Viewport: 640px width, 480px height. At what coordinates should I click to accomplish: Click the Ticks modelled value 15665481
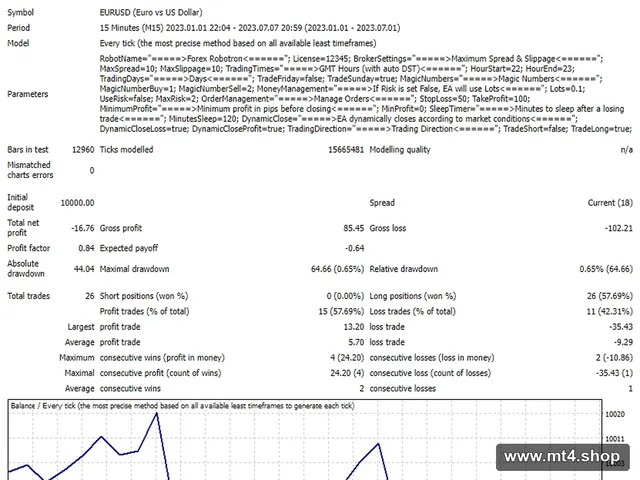346,150
